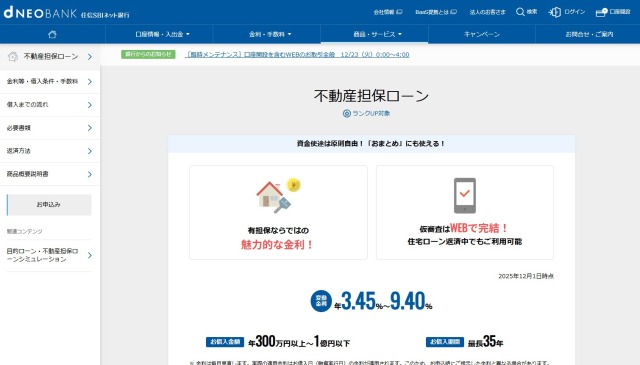This screenshot has height=365, width=640.
Task: Click the 3.45%～9.40% rate text
Action: (x=383, y=301)
